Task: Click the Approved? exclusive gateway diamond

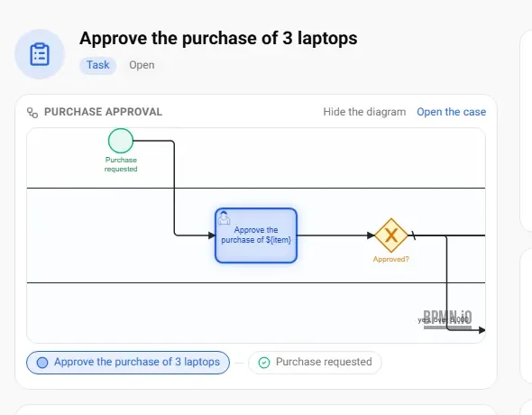Action: 391,235
